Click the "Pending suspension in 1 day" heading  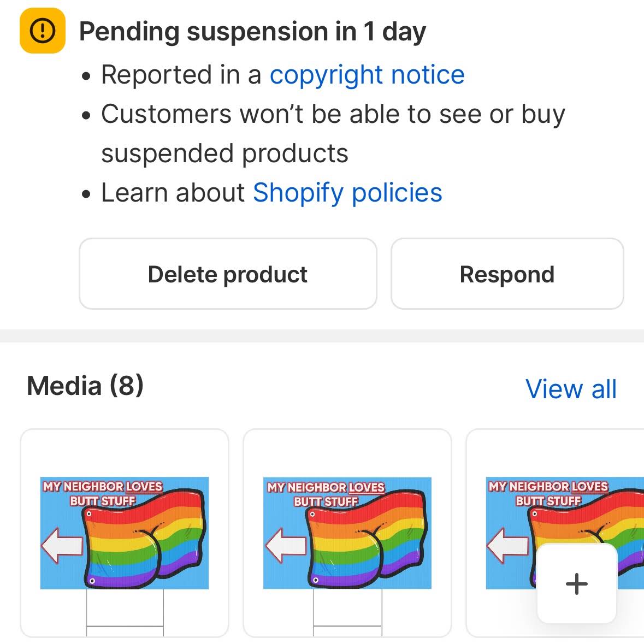[252, 32]
